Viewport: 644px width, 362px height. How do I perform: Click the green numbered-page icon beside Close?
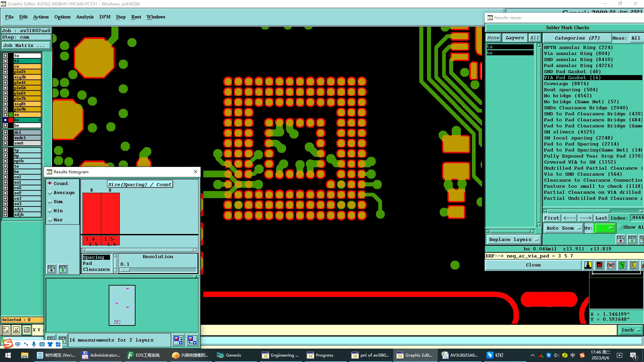[x=622, y=265]
